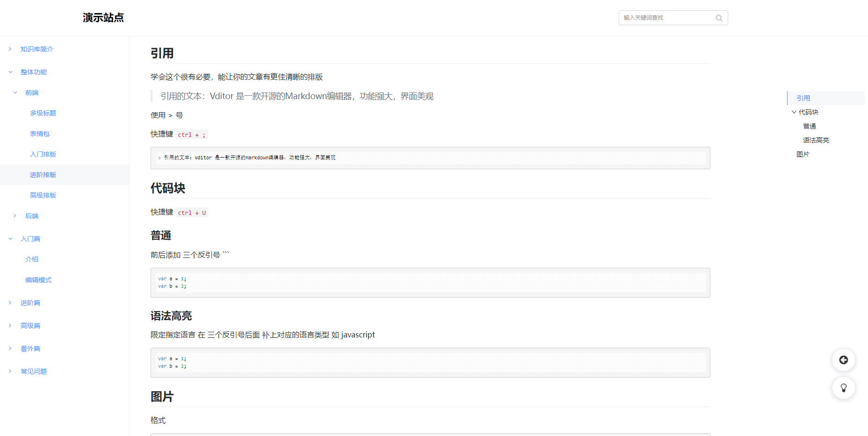Expand the 番外篇 chevron
Image resolution: width=868 pixels, height=436 pixels.
[10, 349]
